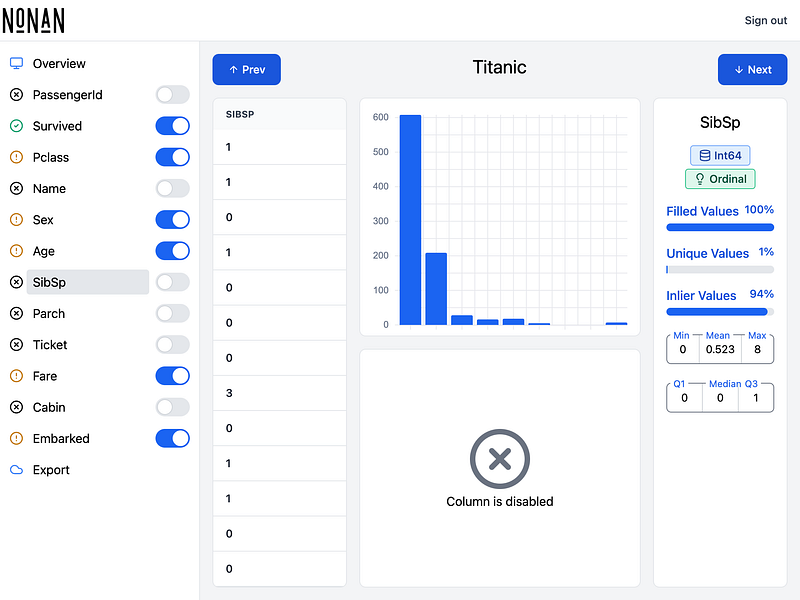Click the Prev button

point(246,69)
